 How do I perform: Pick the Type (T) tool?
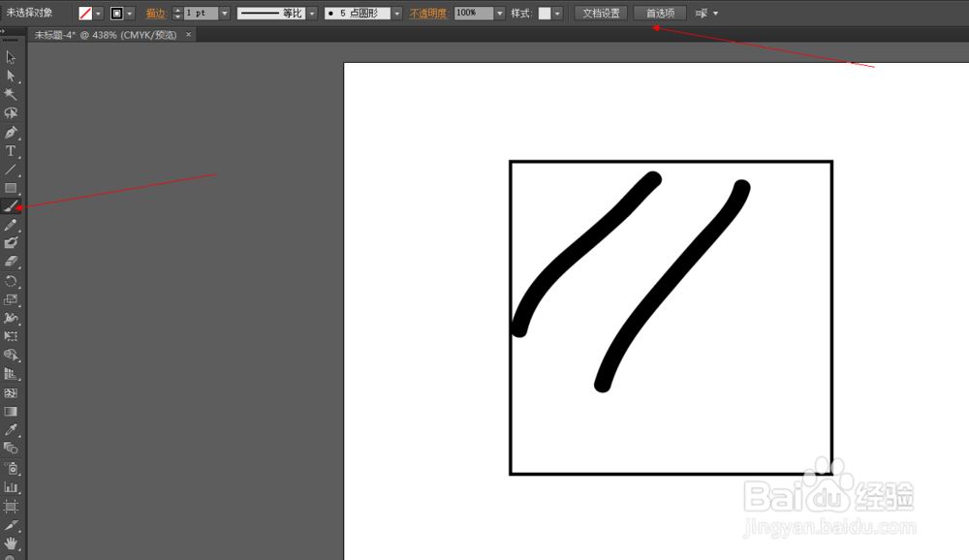point(11,151)
